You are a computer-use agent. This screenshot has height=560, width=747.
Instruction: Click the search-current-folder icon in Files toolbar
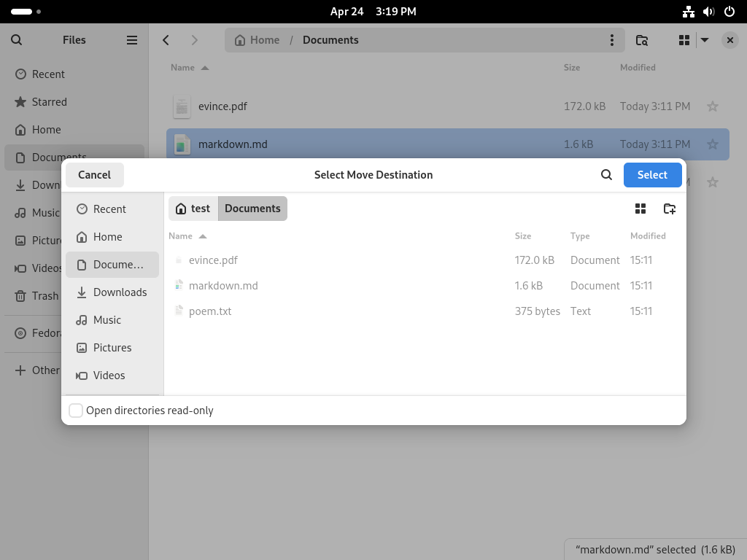642,40
